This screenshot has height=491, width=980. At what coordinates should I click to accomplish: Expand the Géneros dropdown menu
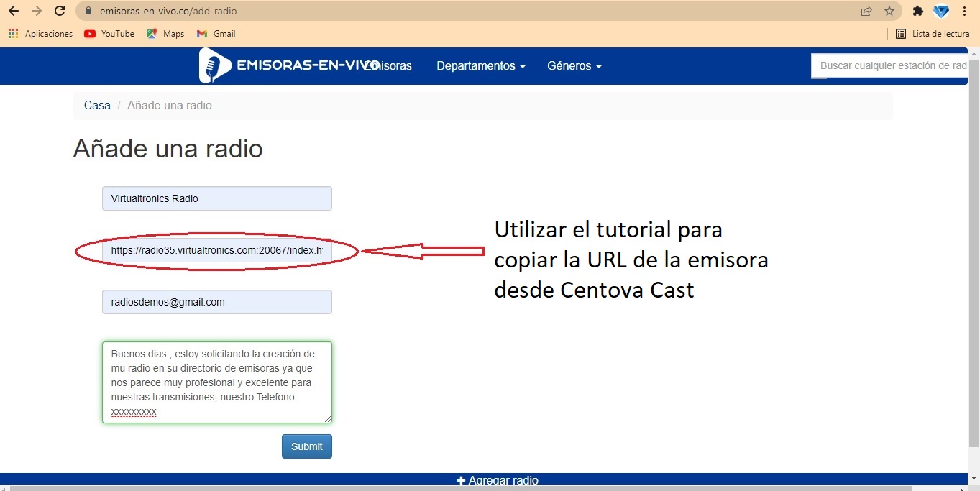tap(574, 66)
